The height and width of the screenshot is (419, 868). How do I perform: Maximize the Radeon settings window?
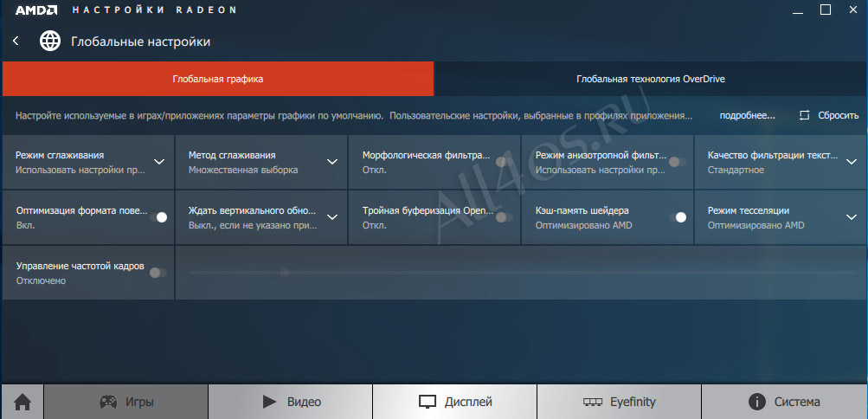(826, 10)
